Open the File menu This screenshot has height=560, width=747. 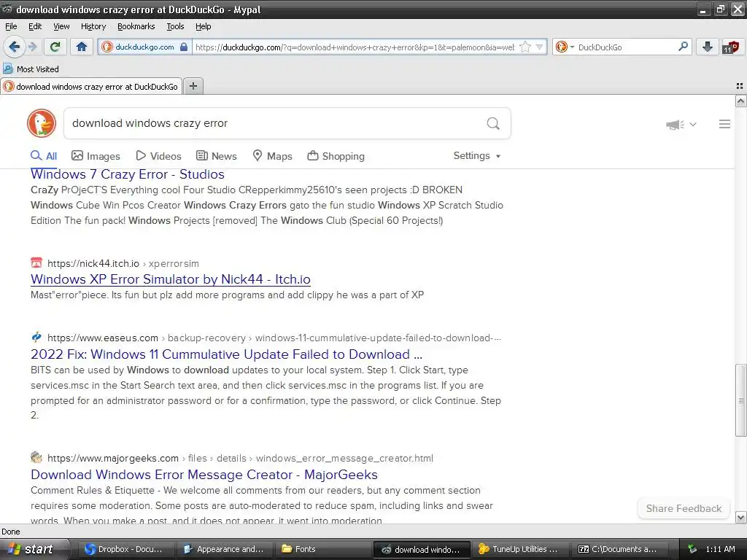[11, 26]
